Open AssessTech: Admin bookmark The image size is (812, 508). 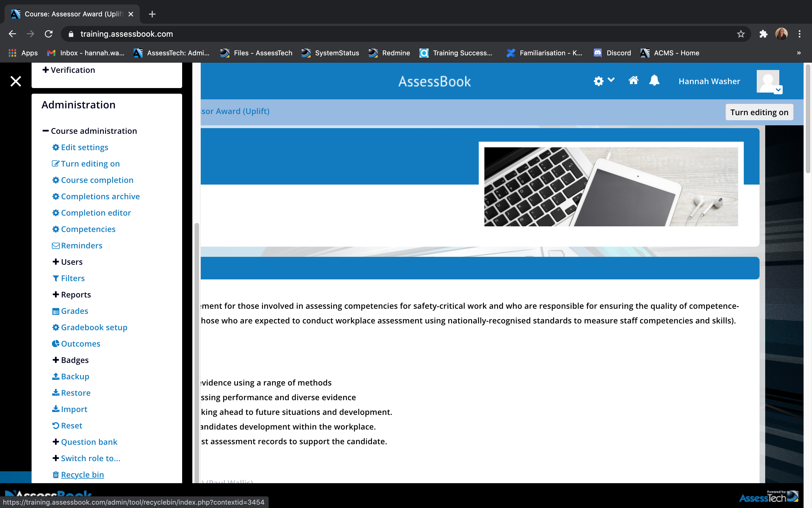[171, 53]
